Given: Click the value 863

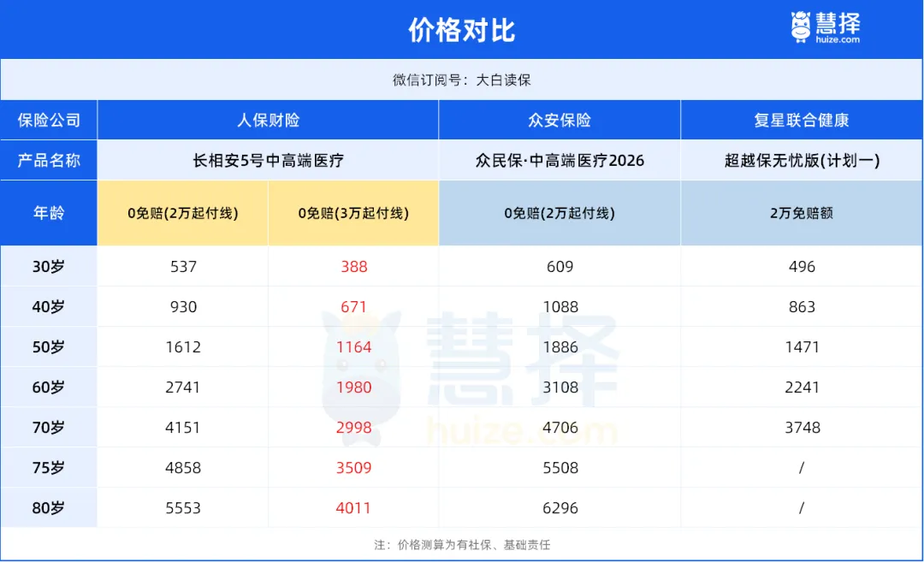Looking at the screenshot, I should [x=802, y=307].
